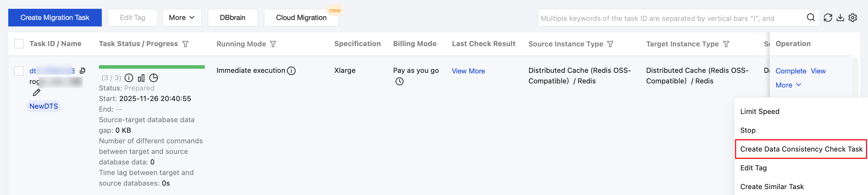The image size is (868, 195).
Task: Click the info icon next to Immediate execution
Action: click(x=291, y=70)
